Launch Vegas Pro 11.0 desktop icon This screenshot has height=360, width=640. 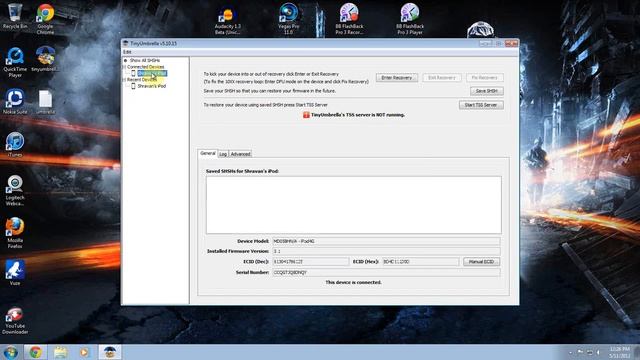point(289,18)
